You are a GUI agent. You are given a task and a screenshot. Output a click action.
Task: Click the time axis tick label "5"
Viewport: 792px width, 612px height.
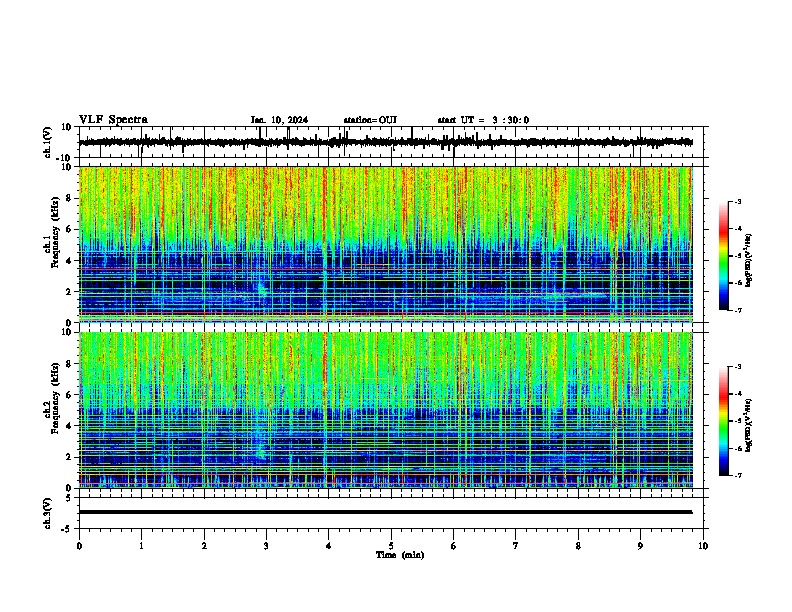[391, 546]
